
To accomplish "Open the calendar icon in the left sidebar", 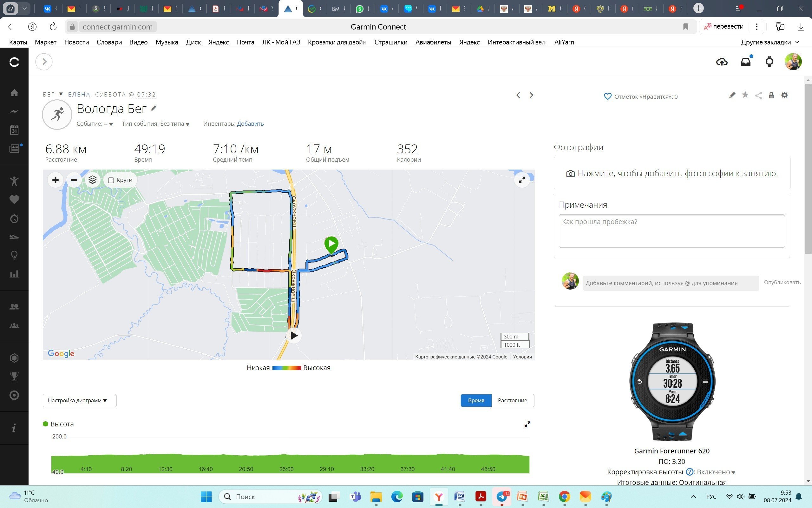I will click(14, 130).
